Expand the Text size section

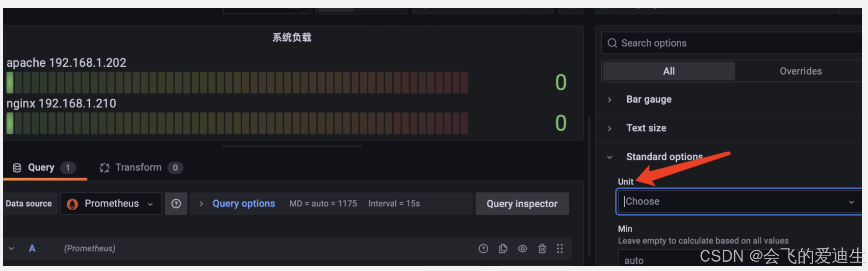pyautogui.click(x=646, y=128)
